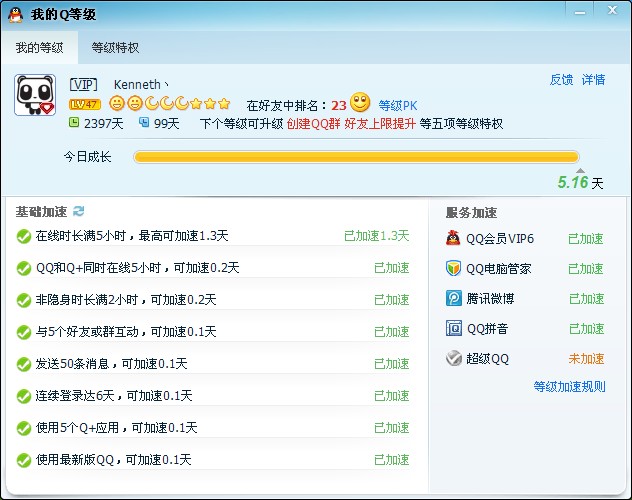Open the 等级PK link
Viewport: 632px width, 500px height.
398,106
